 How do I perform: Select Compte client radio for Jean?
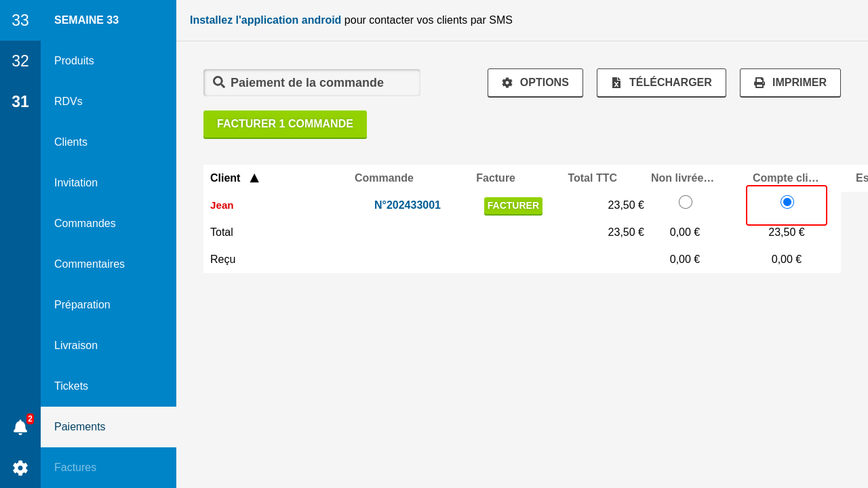click(x=787, y=202)
